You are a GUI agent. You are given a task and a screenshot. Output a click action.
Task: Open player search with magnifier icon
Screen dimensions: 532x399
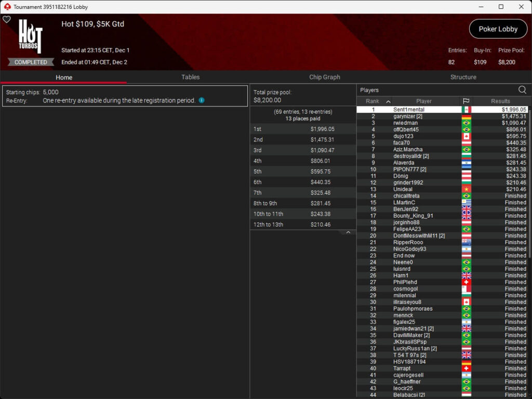[x=522, y=90]
